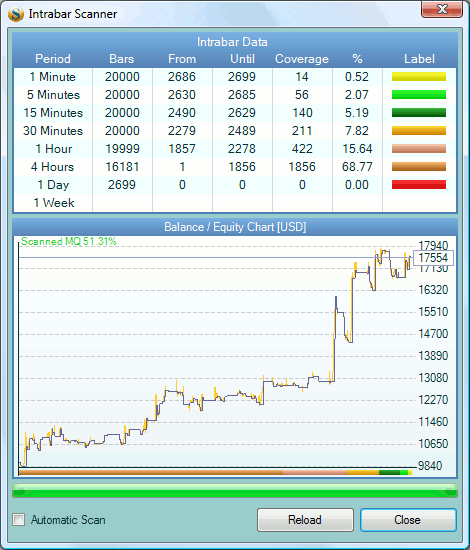Click the From value 2630
Viewport: 470px width, 550px height.
coord(182,95)
